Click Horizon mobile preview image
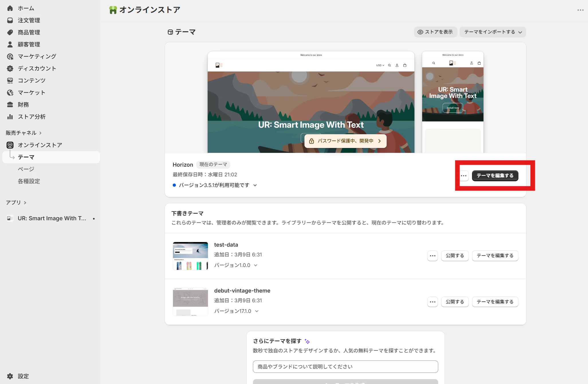Viewport: 588px width, 384px height. [x=453, y=102]
